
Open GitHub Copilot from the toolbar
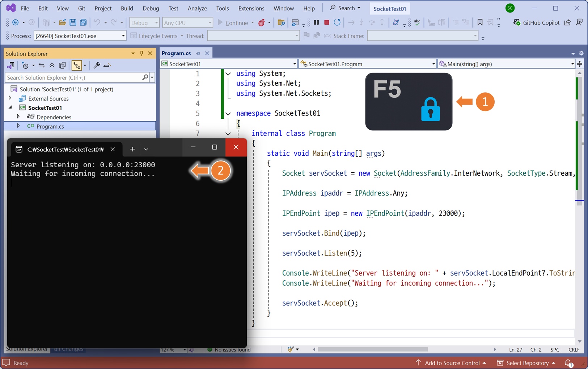pos(537,22)
